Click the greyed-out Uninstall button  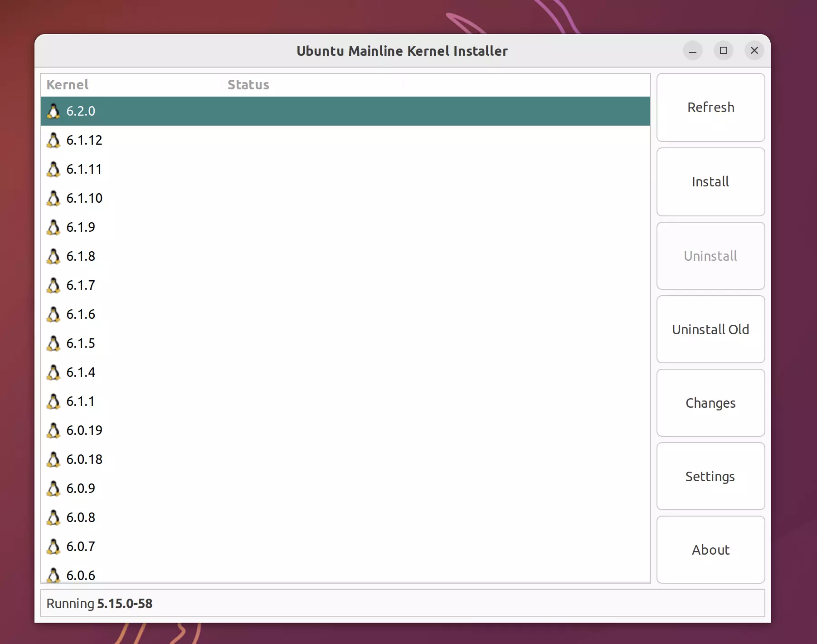(710, 256)
